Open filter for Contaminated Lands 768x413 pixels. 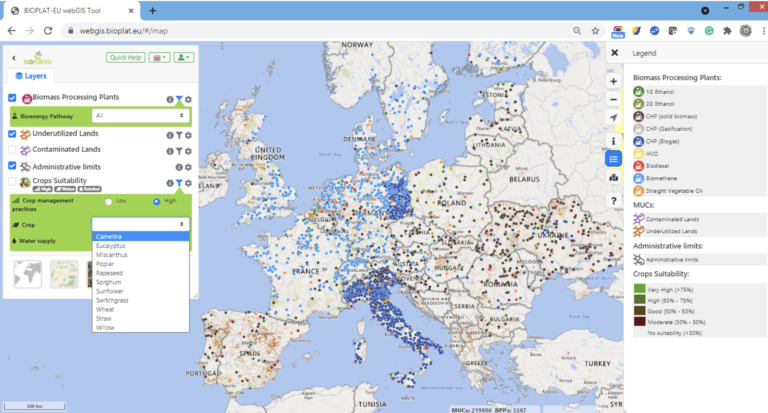click(179, 151)
